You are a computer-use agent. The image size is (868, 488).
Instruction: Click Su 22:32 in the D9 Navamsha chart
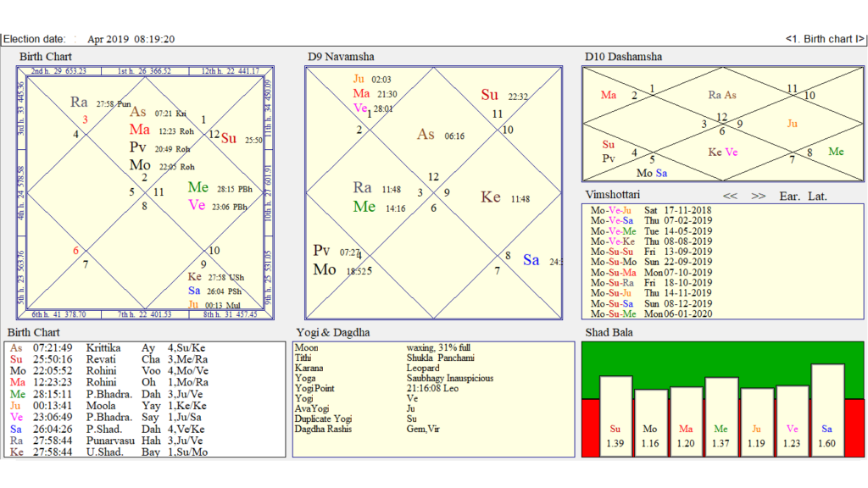pyautogui.click(x=504, y=95)
